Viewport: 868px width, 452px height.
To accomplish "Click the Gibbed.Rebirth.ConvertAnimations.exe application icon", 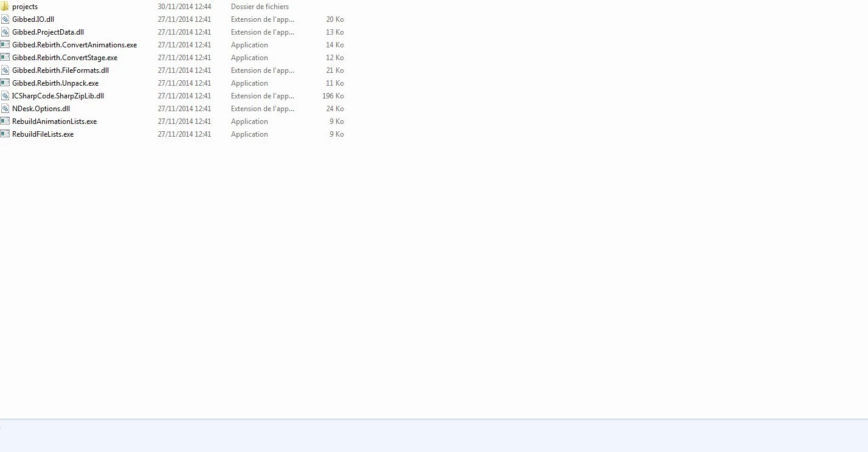I will (x=5, y=45).
